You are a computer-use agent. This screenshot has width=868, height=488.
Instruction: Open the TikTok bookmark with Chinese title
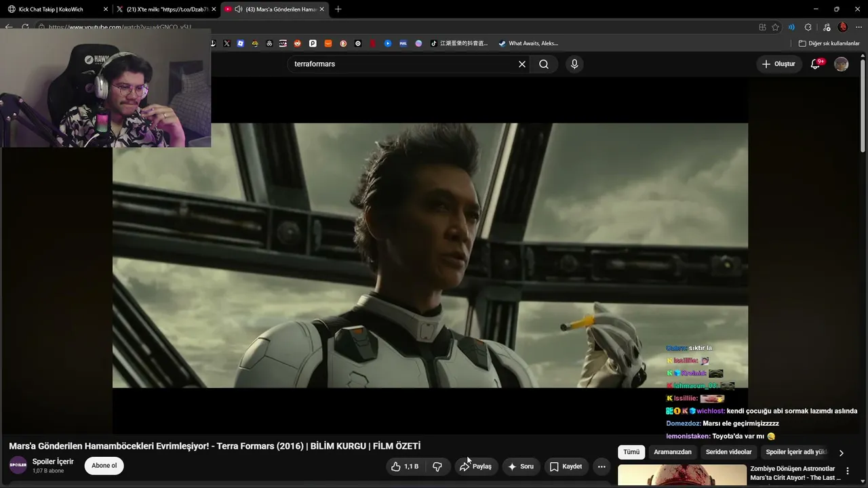(x=460, y=43)
